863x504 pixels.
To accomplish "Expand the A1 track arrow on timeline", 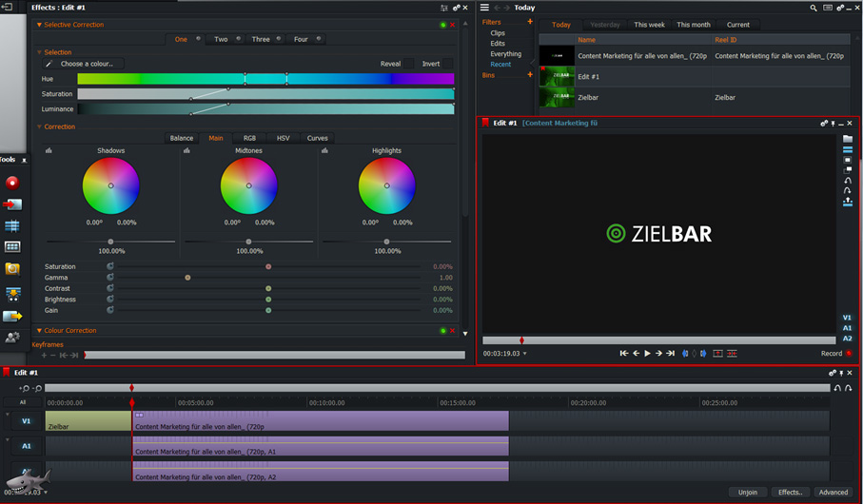I will coord(8,439).
